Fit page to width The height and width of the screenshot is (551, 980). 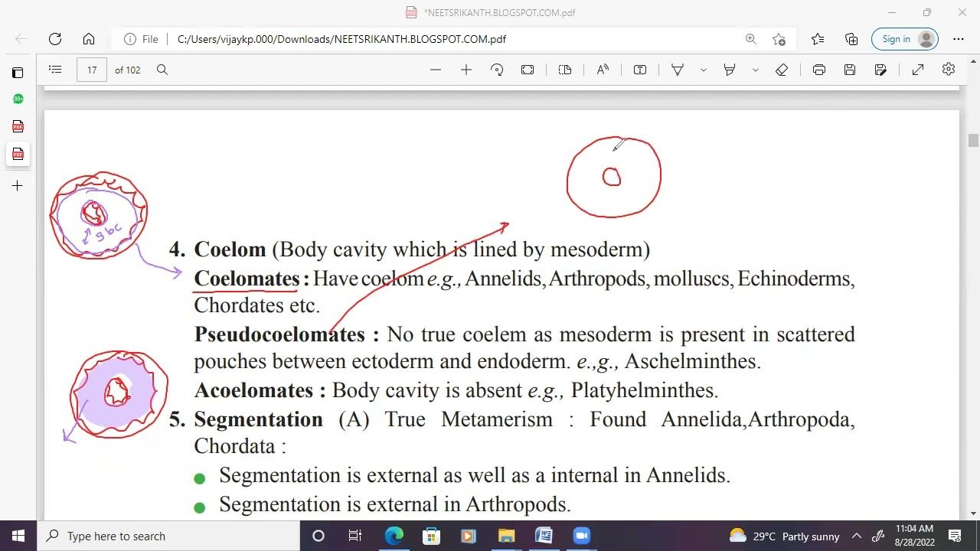tap(528, 70)
